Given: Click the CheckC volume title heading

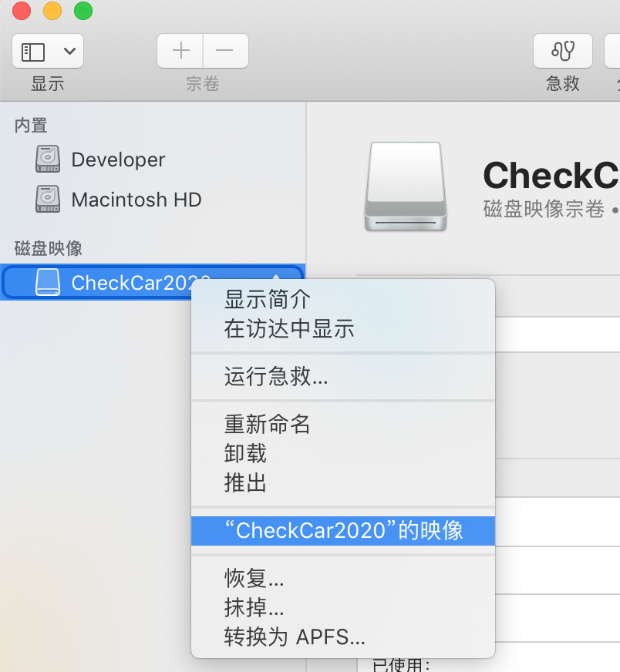Looking at the screenshot, I should click(551, 175).
